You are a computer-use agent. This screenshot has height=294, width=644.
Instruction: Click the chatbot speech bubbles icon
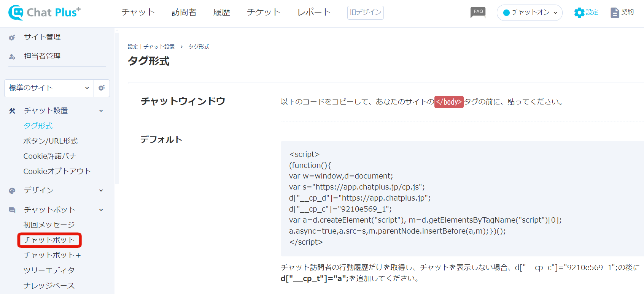point(12,210)
